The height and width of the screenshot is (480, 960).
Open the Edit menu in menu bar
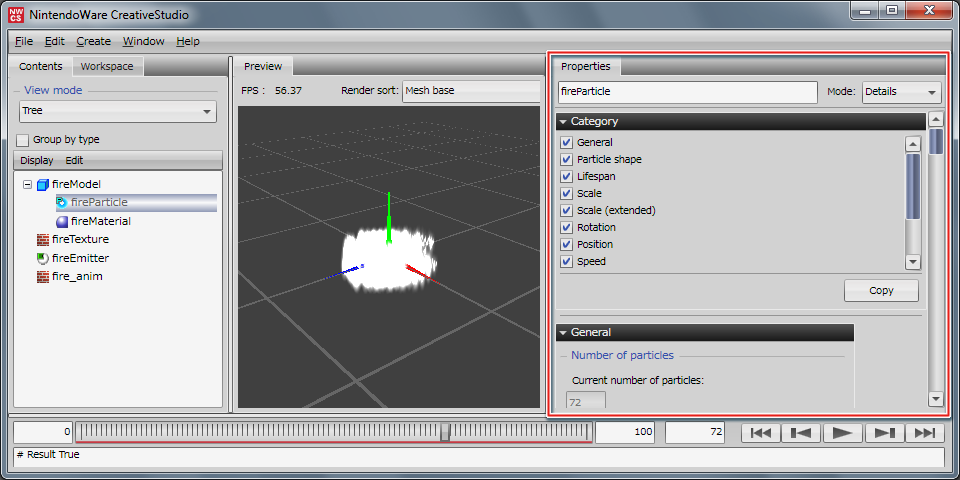(54, 42)
